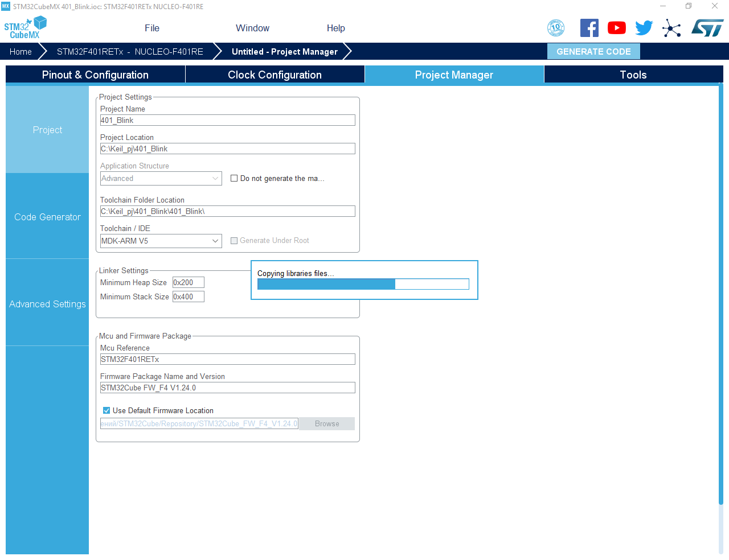Open the Facebook icon link

(589, 28)
